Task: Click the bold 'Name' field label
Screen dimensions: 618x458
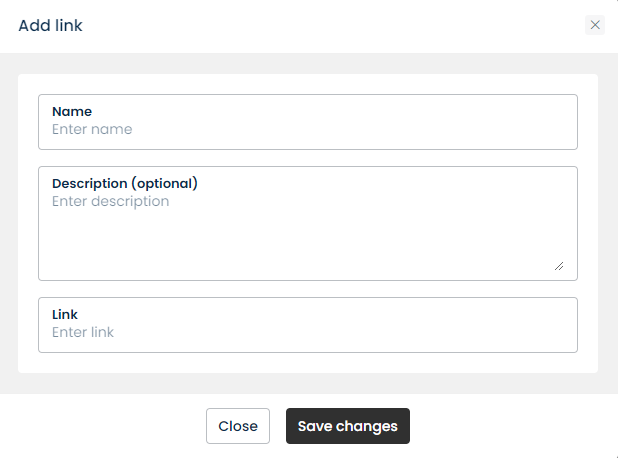Action: pyautogui.click(x=72, y=112)
